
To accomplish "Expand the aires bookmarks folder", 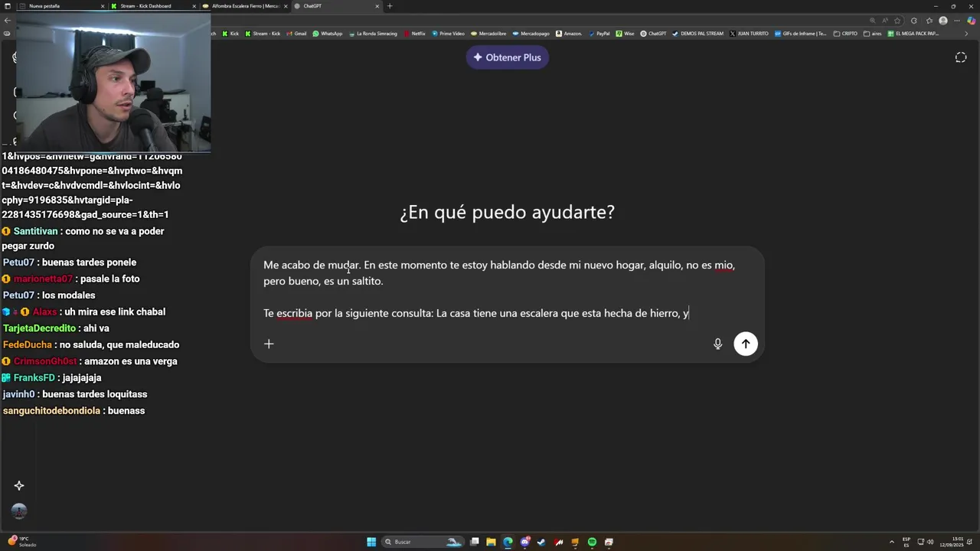I will 872,34.
